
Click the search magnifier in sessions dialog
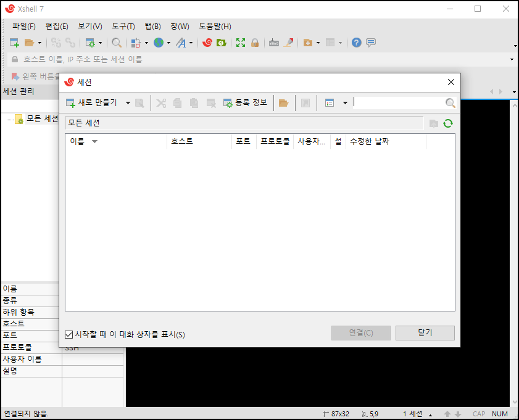coord(450,103)
